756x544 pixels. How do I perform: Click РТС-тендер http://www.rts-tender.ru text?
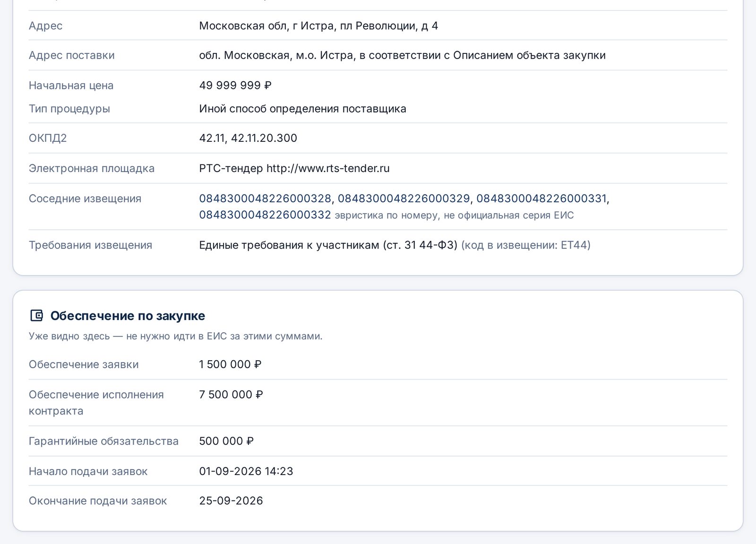[294, 168]
